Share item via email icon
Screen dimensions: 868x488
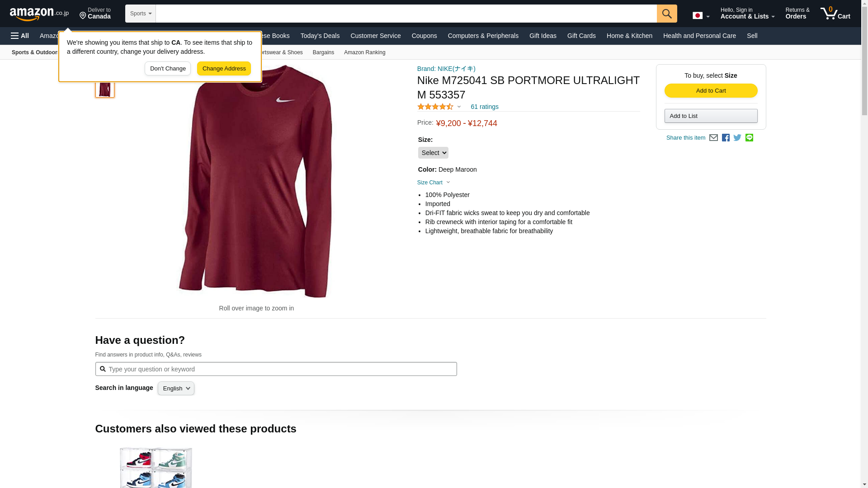pyautogui.click(x=713, y=138)
